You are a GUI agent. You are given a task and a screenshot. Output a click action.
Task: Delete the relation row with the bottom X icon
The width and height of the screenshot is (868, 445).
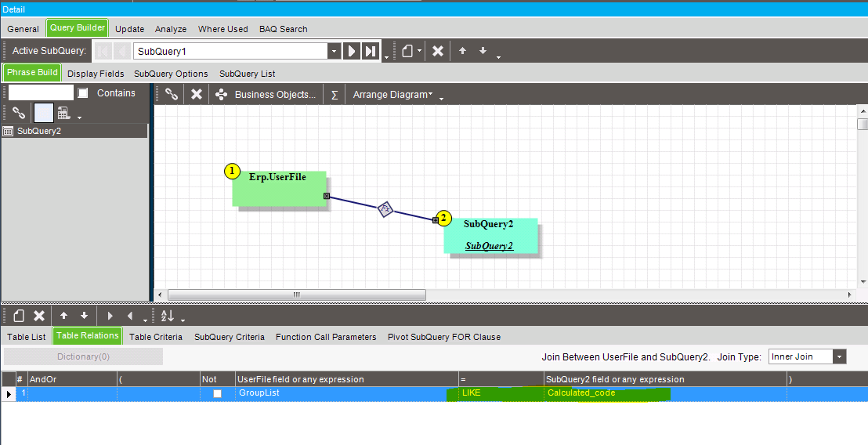point(39,316)
